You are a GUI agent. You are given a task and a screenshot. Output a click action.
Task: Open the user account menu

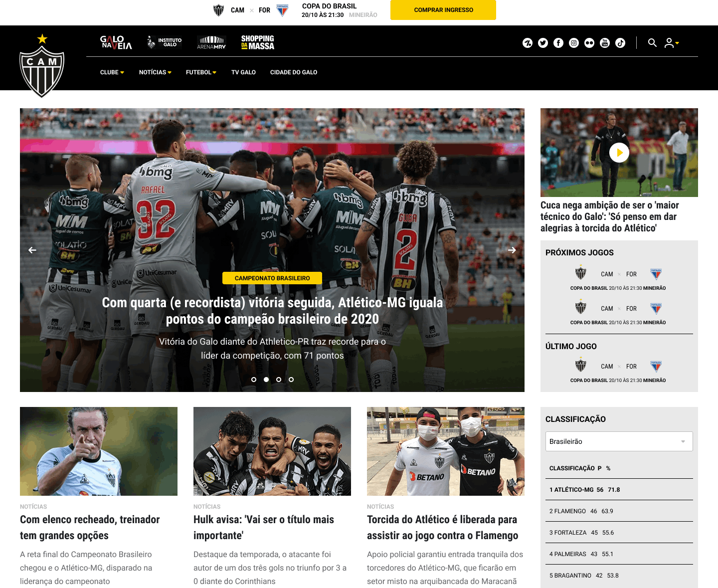(x=671, y=43)
